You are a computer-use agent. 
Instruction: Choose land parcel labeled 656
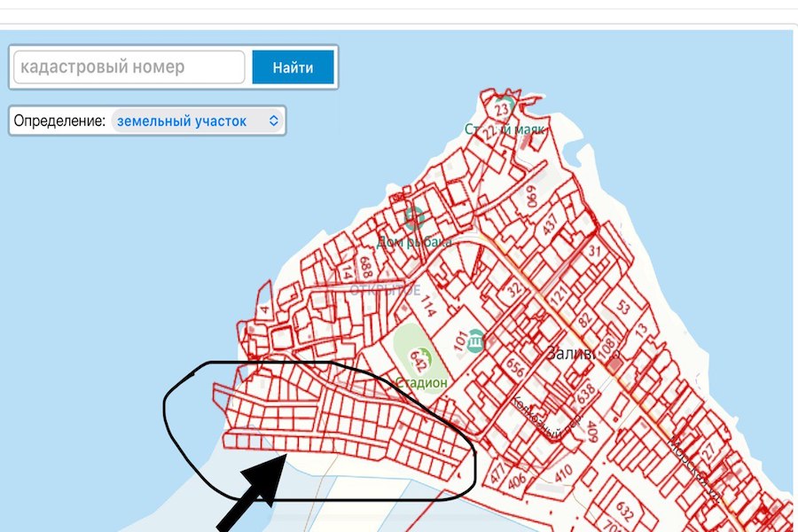click(515, 369)
